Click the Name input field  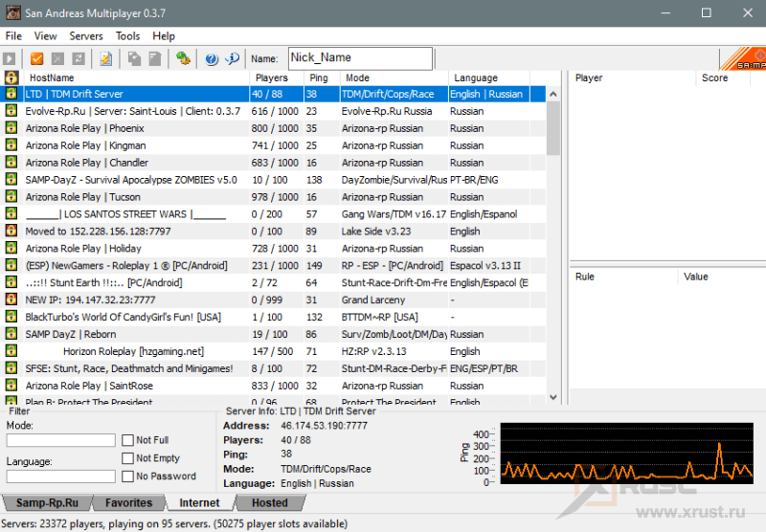coord(359,58)
